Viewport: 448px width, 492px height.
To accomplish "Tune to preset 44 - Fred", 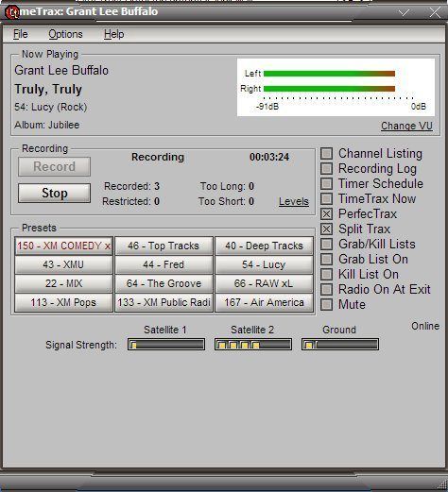I will (x=164, y=264).
